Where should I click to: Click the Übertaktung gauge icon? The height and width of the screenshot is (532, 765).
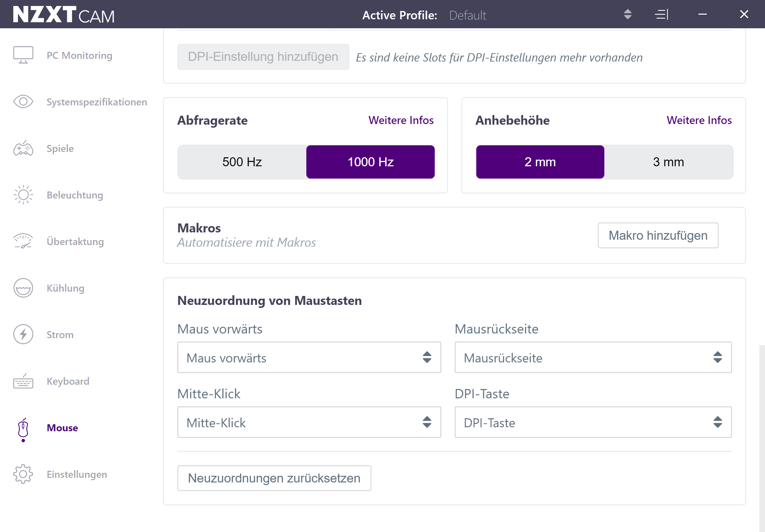(x=23, y=241)
